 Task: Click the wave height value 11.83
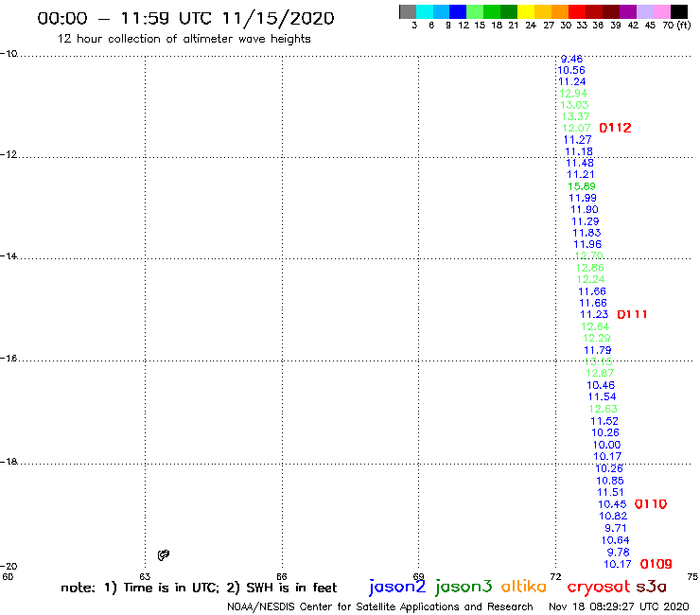click(586, 233)
